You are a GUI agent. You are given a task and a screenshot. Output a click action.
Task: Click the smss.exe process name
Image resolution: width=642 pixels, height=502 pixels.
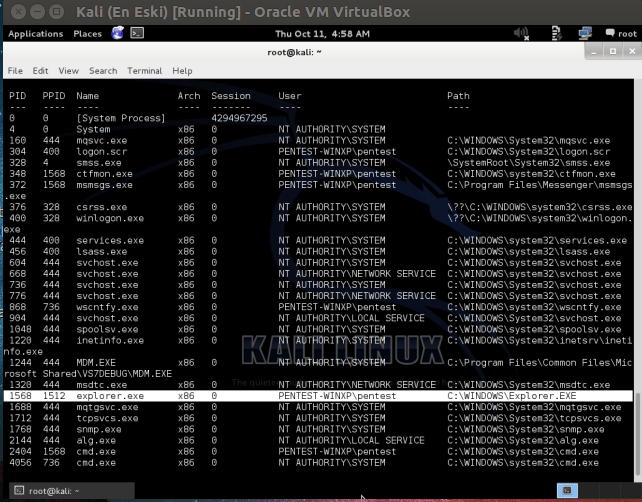click(99, 163)
